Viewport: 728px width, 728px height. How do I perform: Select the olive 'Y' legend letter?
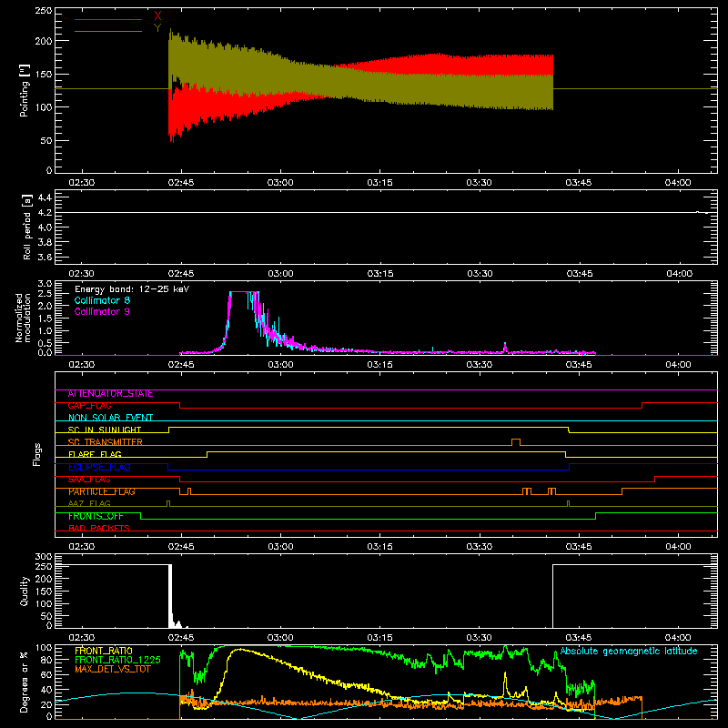coord(157,28)
